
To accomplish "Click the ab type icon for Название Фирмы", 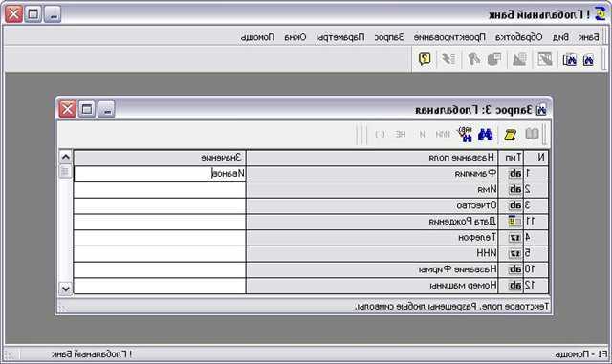I will pos(515,269).
